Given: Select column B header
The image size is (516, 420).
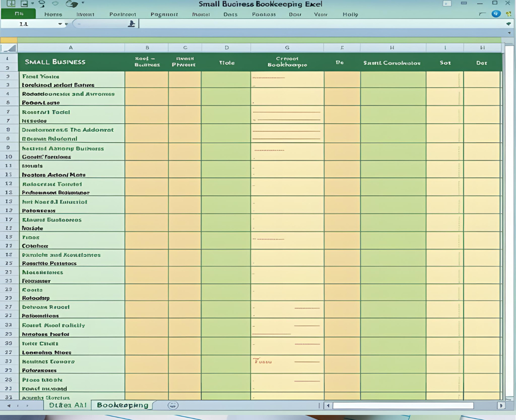Looking at the screenshot, I should [x=147, y=48].
